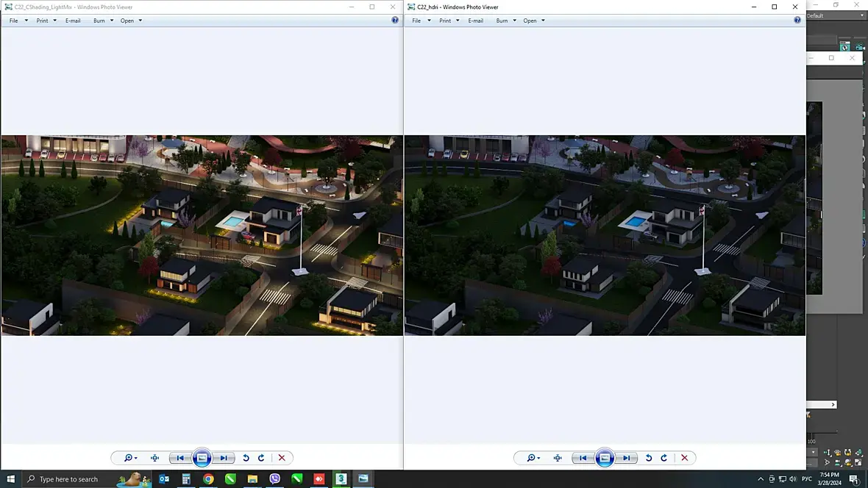Screen dimensions: 868x488
Task: Open the clock showing 7:54 PM
Action: (829, 479)
